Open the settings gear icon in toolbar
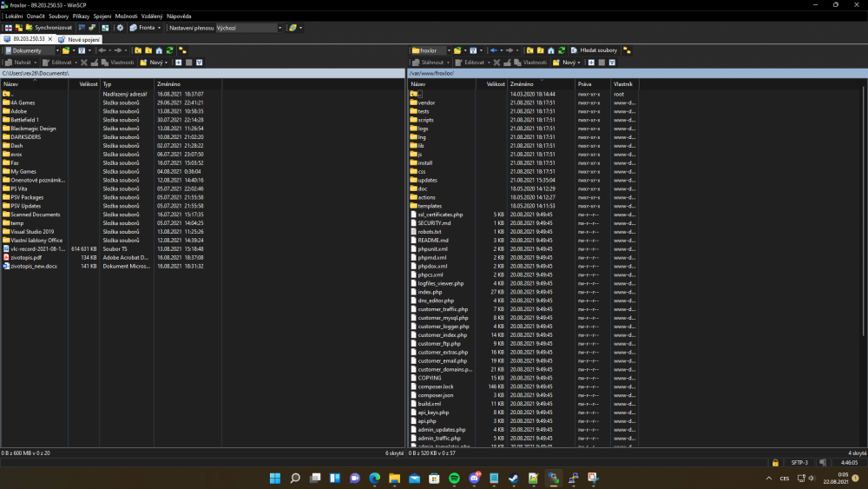The height and width of the screenshot is (489, 868). click(x=120, y=28)
